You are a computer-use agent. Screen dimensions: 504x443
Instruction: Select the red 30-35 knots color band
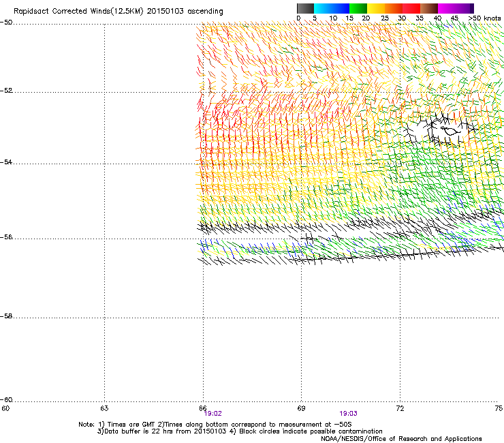click(411, 8)
